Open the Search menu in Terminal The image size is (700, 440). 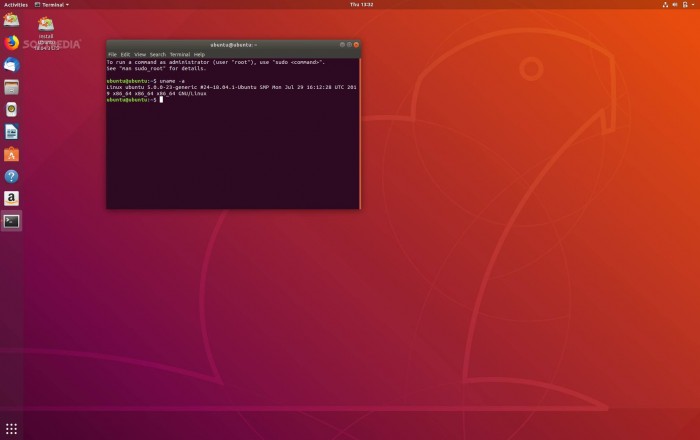(x=158, y=54)
